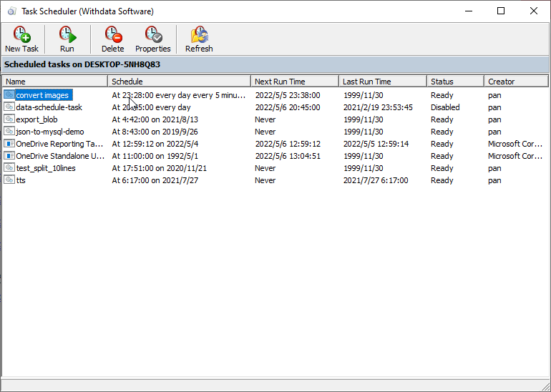Click schedule 'At 11:00:00 on 1992/5/1'
The width and height of the screenshot is (551, 392).
point(155,156)
